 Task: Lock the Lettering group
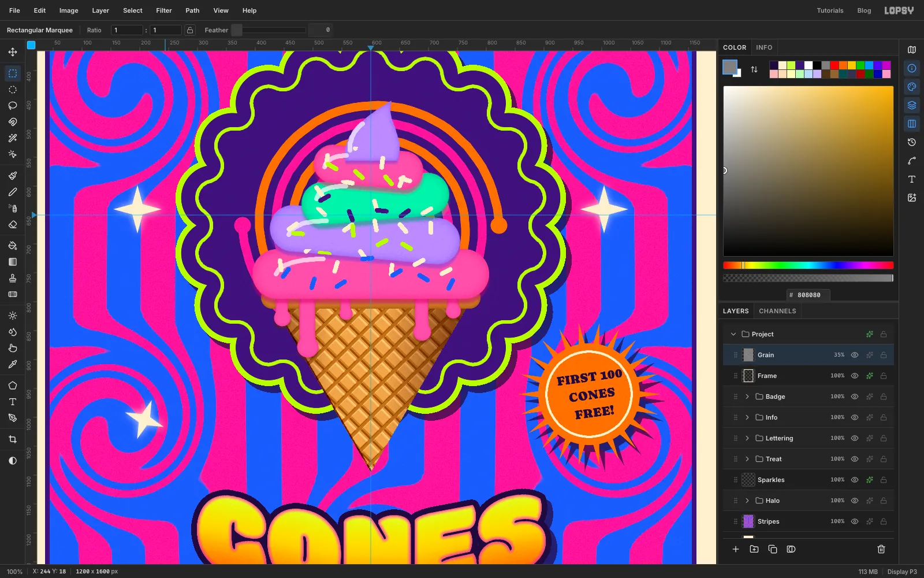(x=884, y=438)
